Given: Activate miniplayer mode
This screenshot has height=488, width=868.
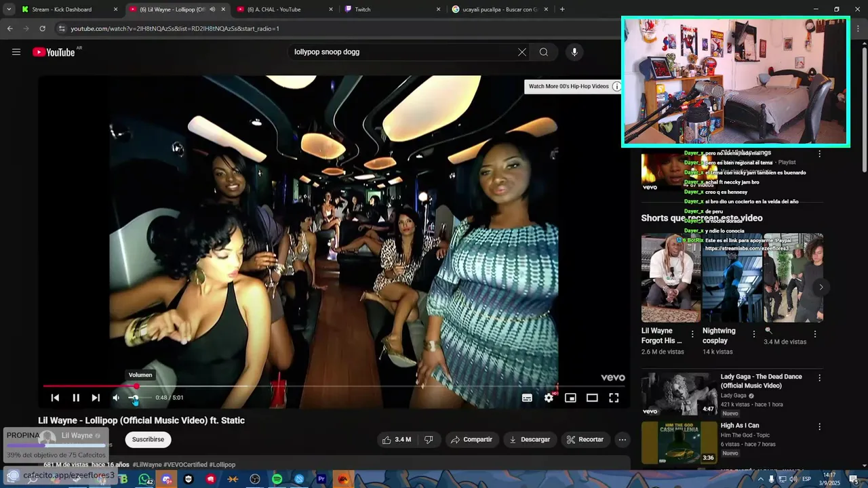Looking at the screenshot, I should 570,398.
